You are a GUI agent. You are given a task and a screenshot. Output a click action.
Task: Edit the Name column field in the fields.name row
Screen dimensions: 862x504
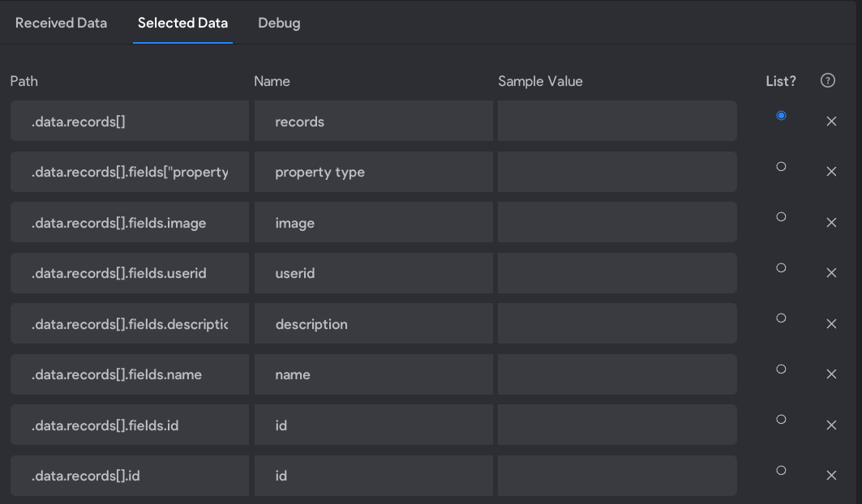coord(373,374)
